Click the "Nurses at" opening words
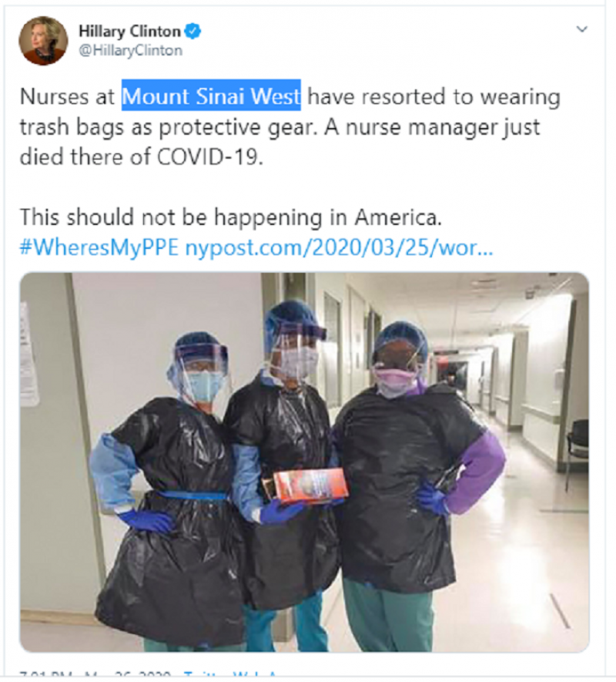The height and width of the screenshot is (682, 616). point(68,96)
